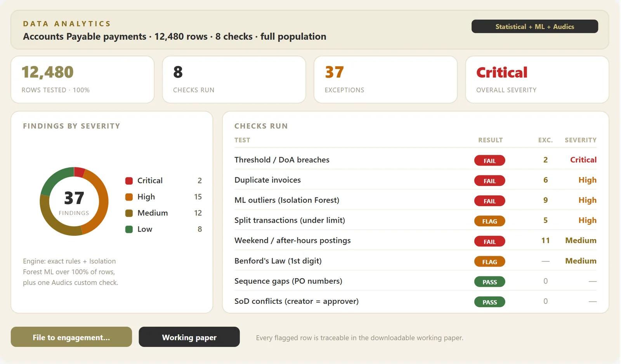Click the red Critical legend swatch
The width and height of the screenshot is (621, 364).
coord(129,181)
